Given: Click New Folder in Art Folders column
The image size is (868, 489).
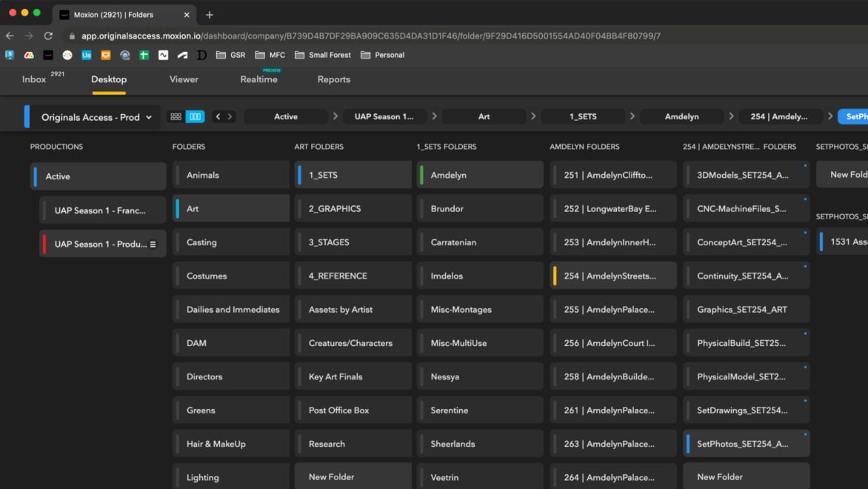Looking at the screenshot, I should pos(331,477).
